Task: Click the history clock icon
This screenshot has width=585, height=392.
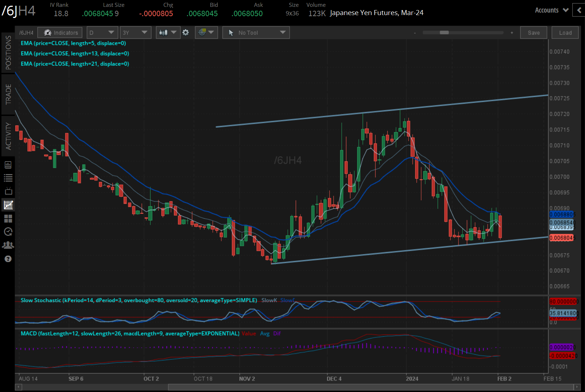Action: pyautogui.click(x=8, y=232)
